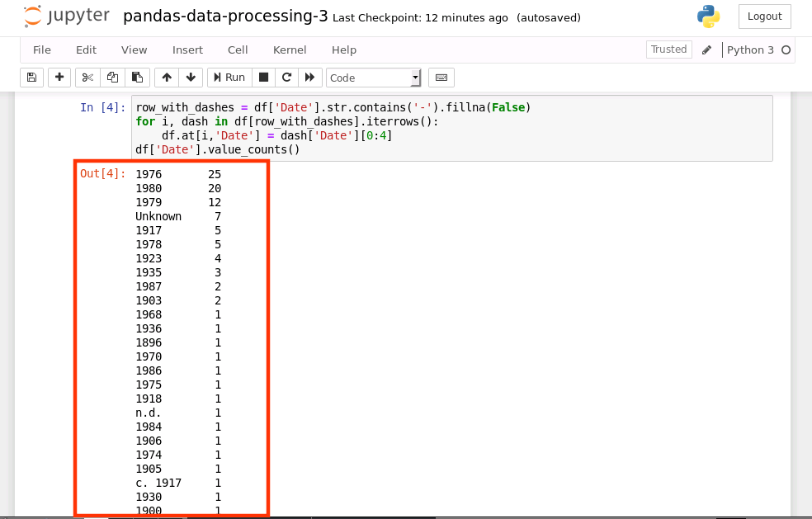Screen dimensions: 812x519
Task: Interrupt the kernel with stop icon
Action: [x=263, y=78]
